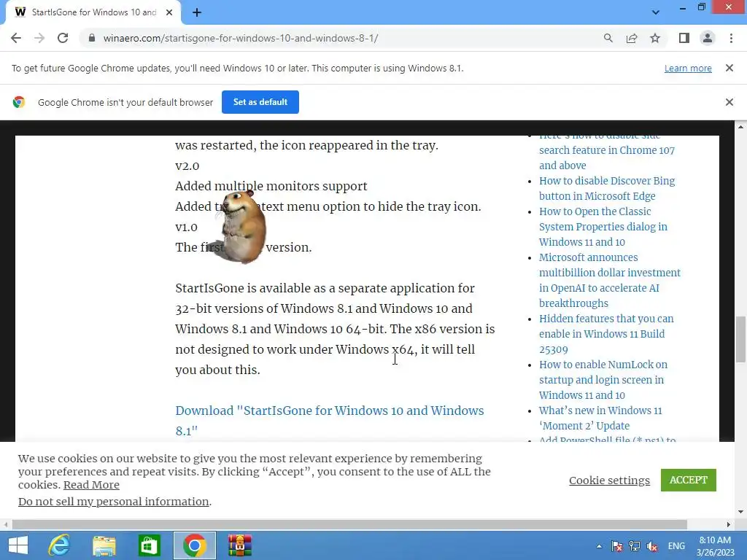Click the vertical scrollbar thumb
The height and width of the screenshot is (560, 747).
(740, 339)
